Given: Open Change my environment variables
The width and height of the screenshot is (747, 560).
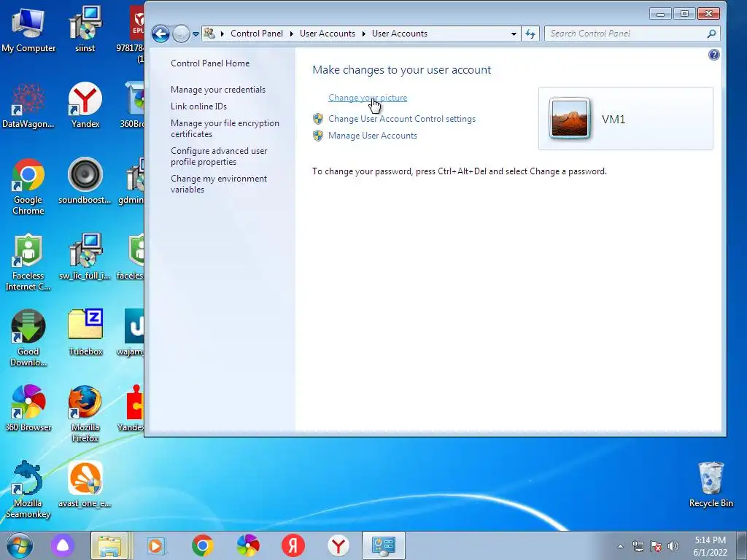Looking at the screenshot, I should pos(219,184).
